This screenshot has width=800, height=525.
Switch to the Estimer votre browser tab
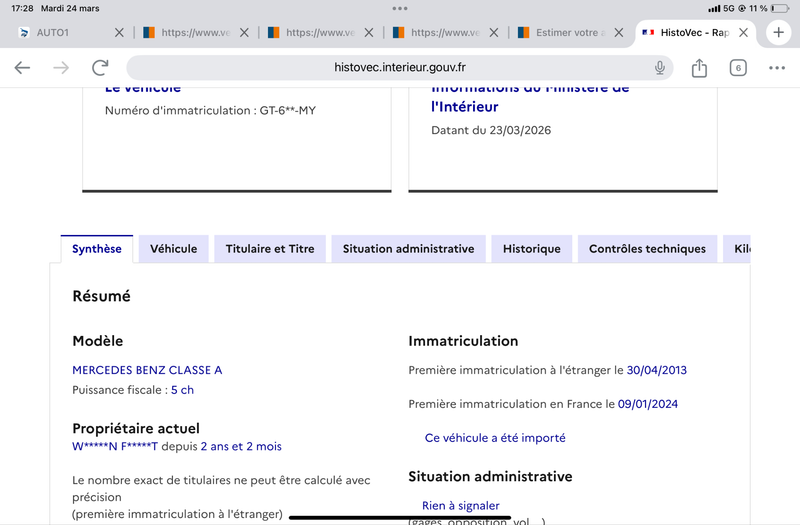(x=565, y=33)
